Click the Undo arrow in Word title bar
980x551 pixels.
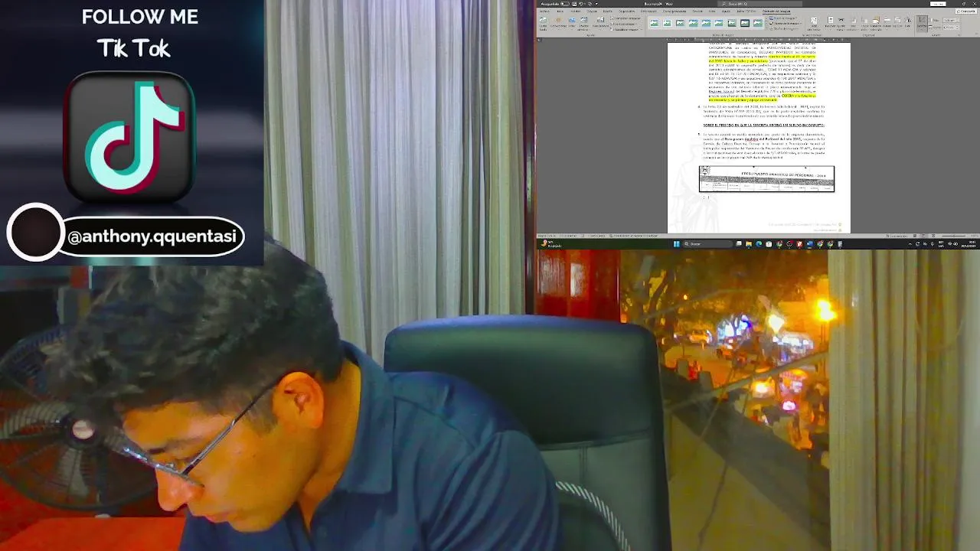point(581,4)
